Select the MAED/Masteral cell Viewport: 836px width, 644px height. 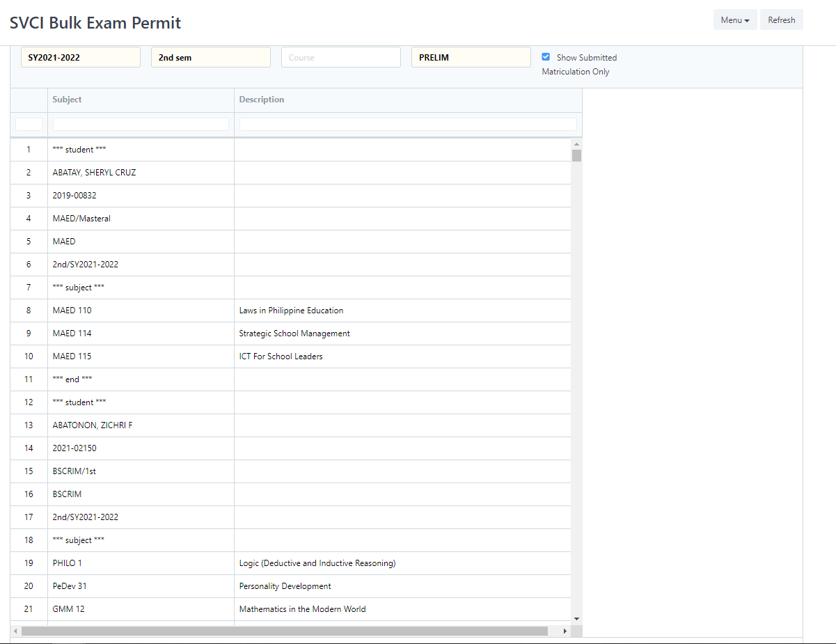pos(141,219)
